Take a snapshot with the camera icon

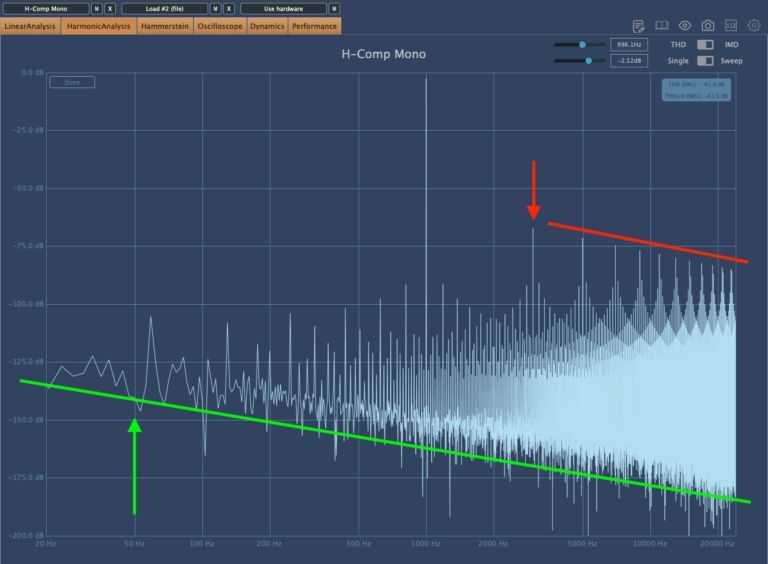pos(708,26)
